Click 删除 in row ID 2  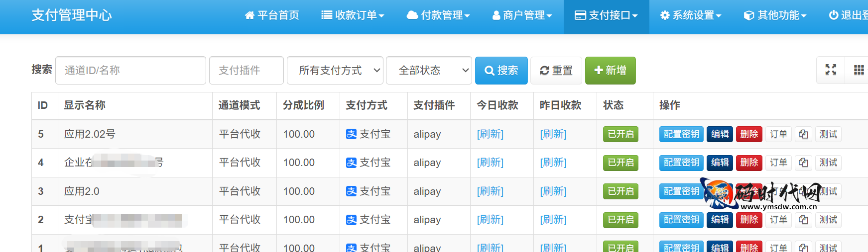point(749,220)
